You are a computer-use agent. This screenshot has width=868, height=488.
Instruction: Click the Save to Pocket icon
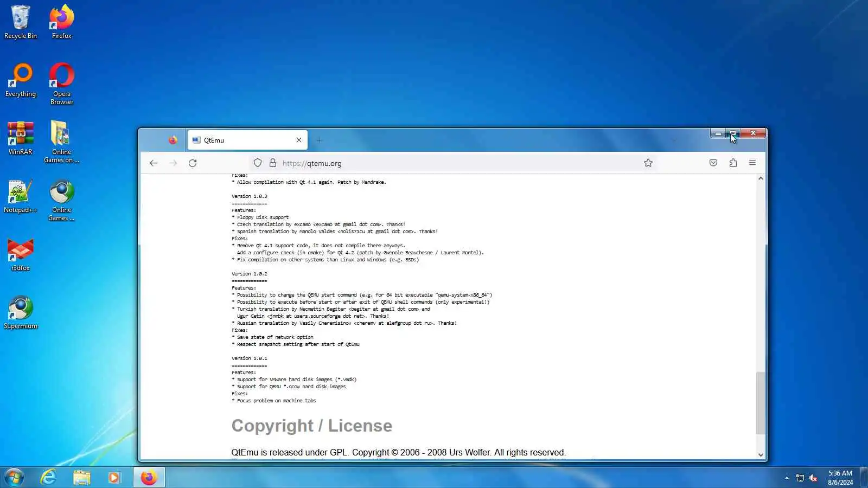713,163
